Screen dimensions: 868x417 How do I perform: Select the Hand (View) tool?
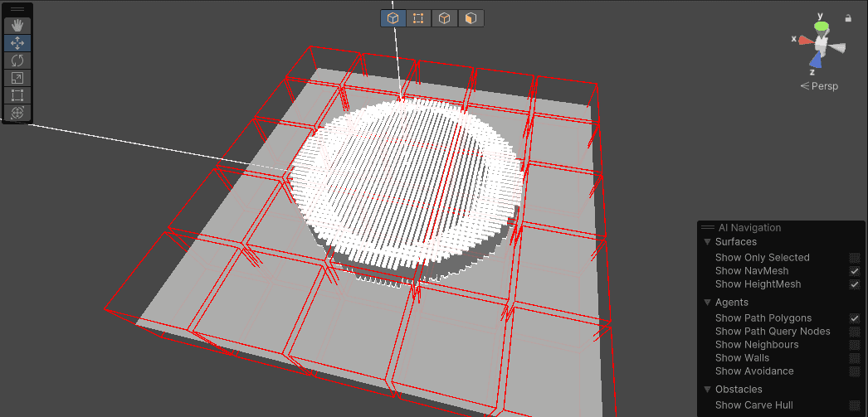coord(17,26)
